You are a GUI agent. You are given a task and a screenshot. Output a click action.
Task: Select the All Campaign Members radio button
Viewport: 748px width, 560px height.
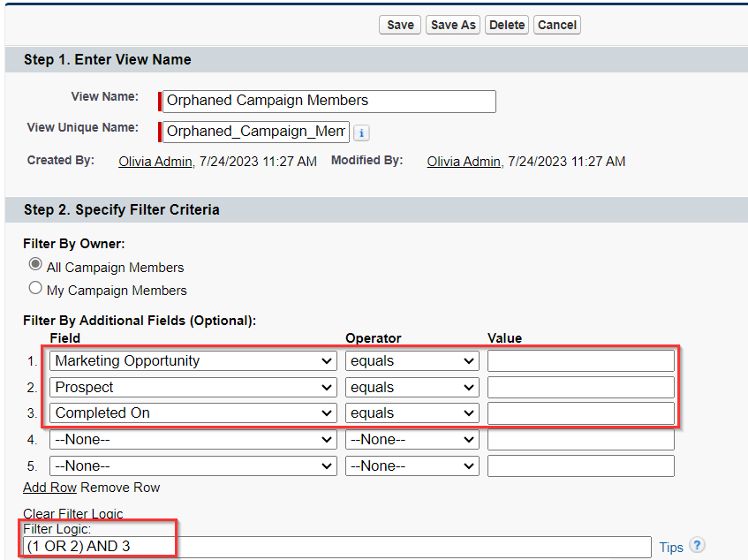(35, 264)
